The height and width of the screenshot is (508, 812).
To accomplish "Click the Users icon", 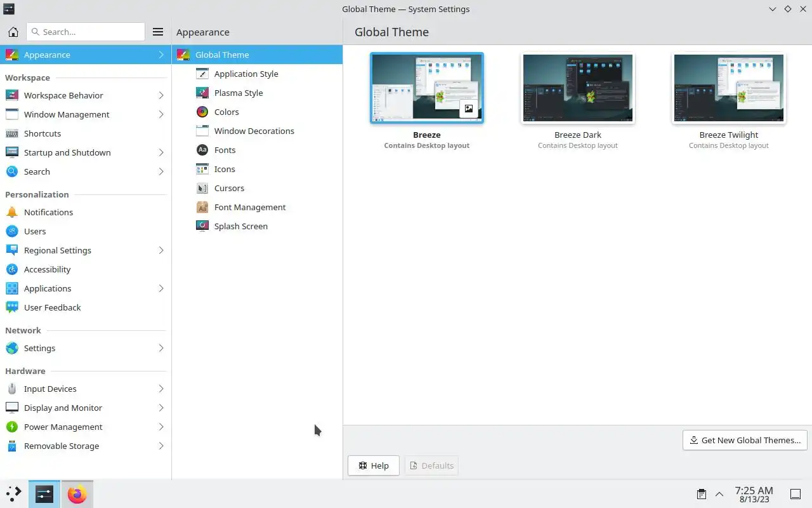I will 11,231.
